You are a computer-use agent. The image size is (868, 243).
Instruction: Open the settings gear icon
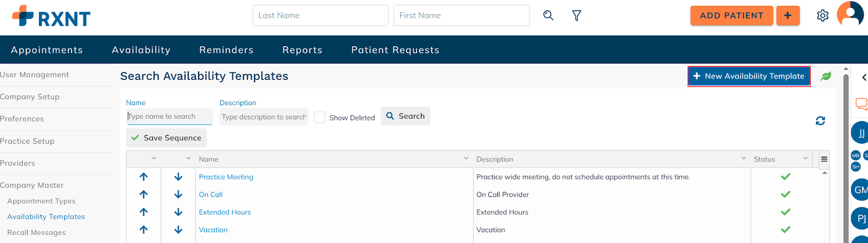(822, 16)
